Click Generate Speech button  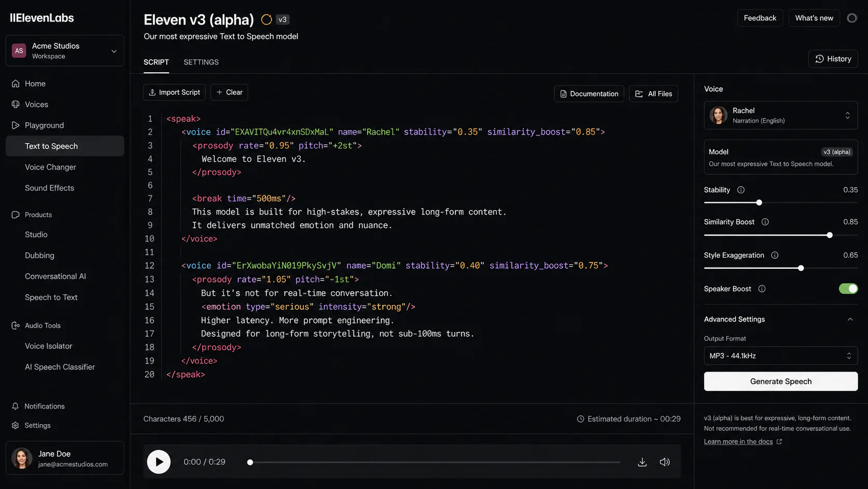point(781,381)
